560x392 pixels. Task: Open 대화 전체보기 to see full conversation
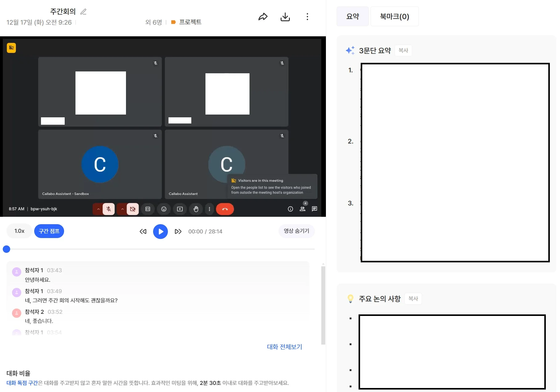(x=284, y=347)
